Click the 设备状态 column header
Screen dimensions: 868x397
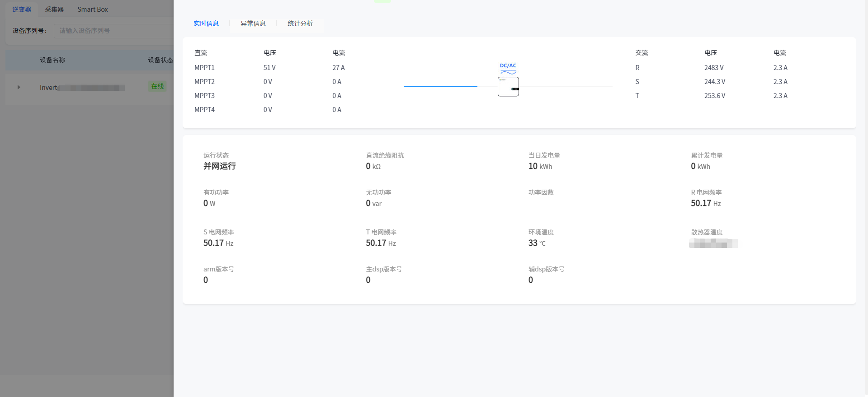pos(160,60)
